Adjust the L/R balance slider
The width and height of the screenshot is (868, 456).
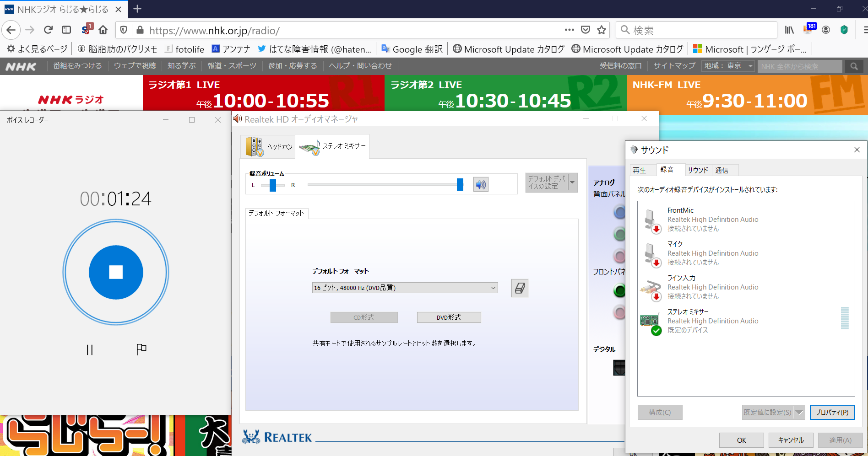(273, 185)
